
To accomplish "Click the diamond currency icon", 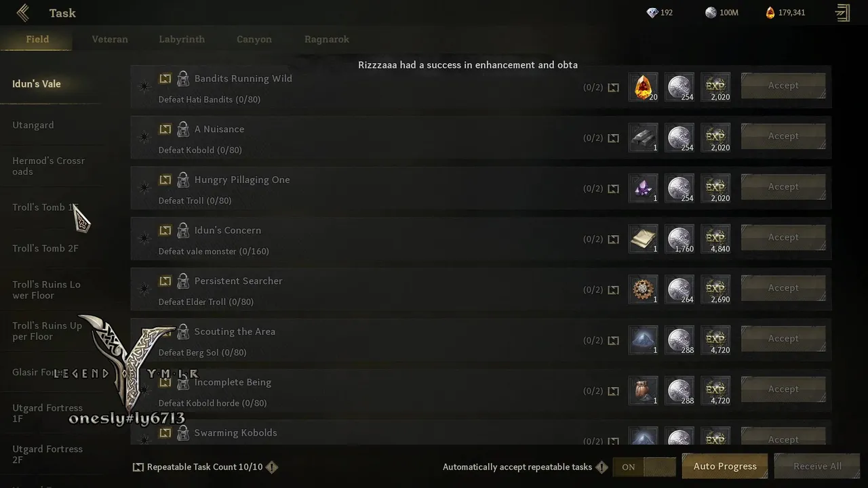I will pyautogui.click(x=652, y=13).
